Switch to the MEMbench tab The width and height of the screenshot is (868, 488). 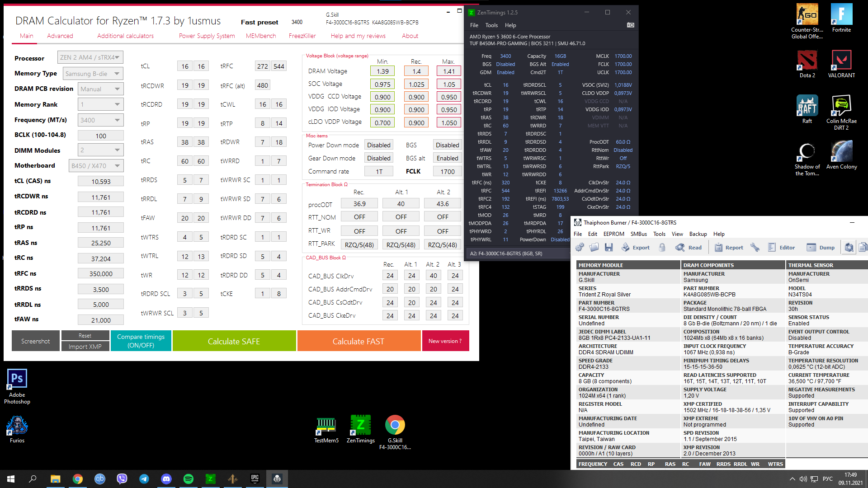pyautogui.click(x=260, y=36)
